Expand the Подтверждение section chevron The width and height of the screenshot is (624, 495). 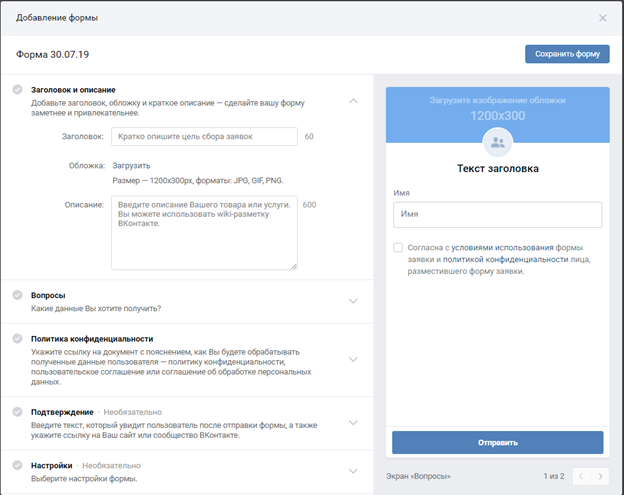pyautogui.click(x=353, y=423)
